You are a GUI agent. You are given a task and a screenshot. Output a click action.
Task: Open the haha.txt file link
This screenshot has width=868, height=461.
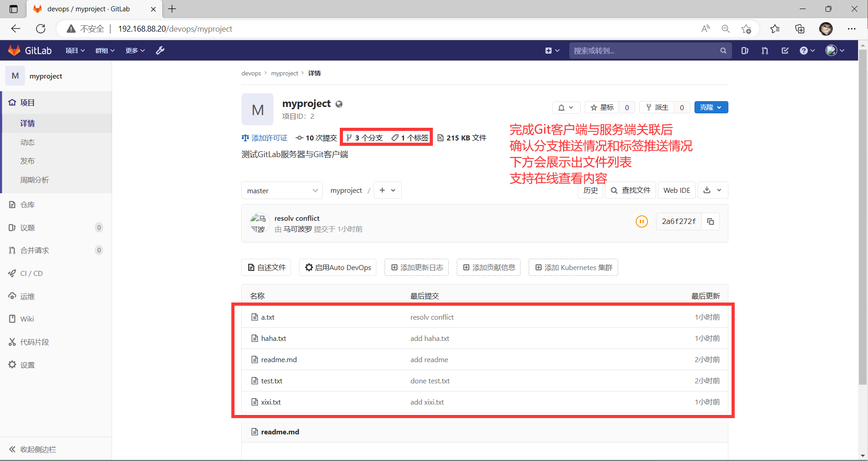coord(273,339)
